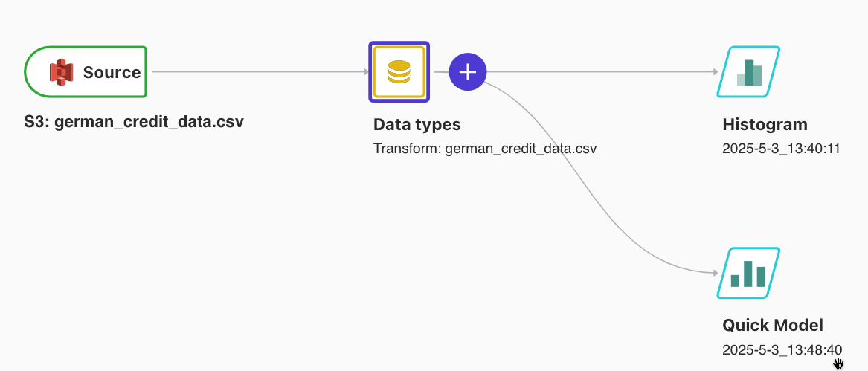Image resolution: width=868 pixels, height=371 pixels.
Task: Click the Histogram title text
Action: (x=765, y=125)
